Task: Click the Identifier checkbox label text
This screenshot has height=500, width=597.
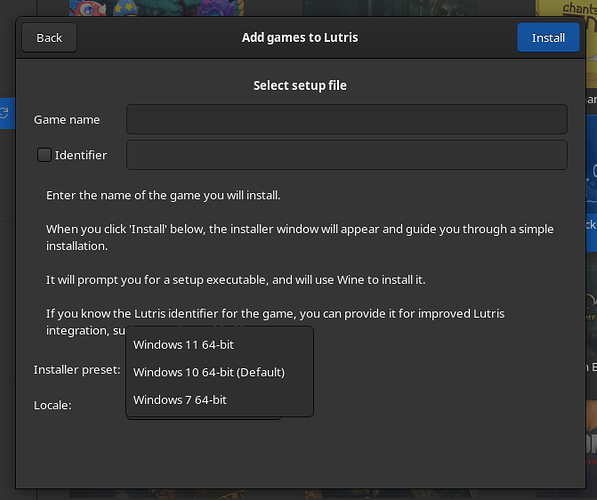Action: point(81,155)
